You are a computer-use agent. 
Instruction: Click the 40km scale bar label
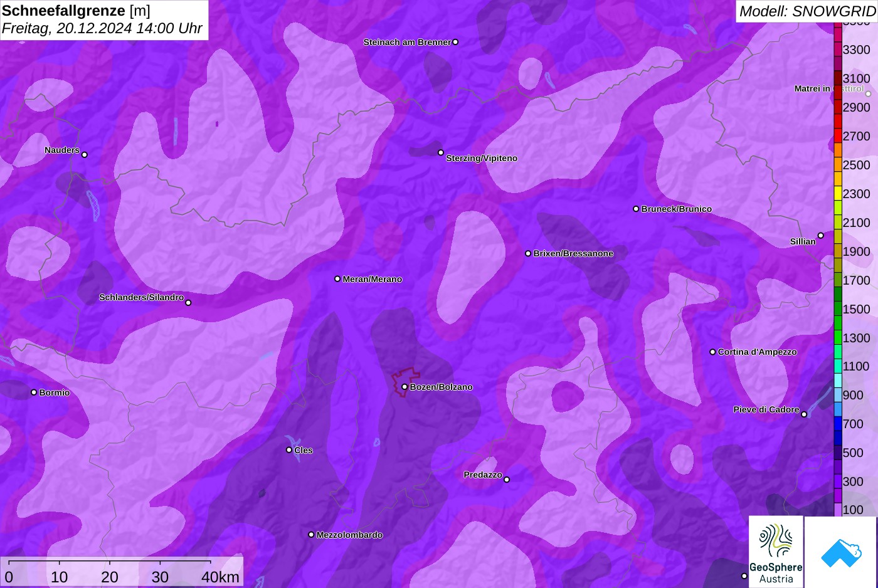[220, 577]
